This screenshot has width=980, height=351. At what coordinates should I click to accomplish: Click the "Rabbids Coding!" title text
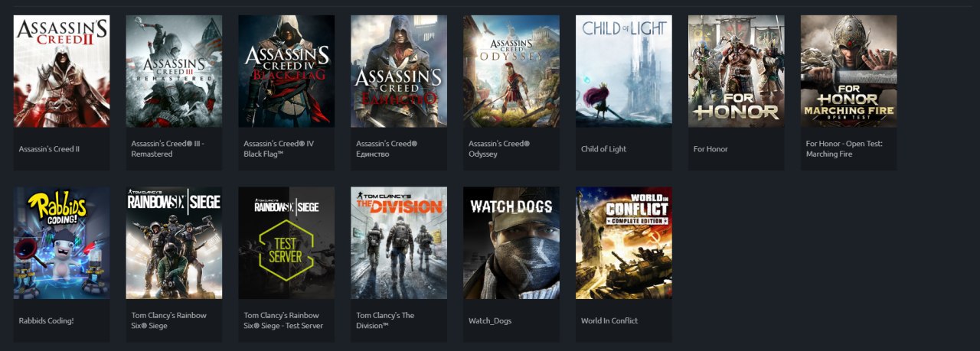coord(47,321)
